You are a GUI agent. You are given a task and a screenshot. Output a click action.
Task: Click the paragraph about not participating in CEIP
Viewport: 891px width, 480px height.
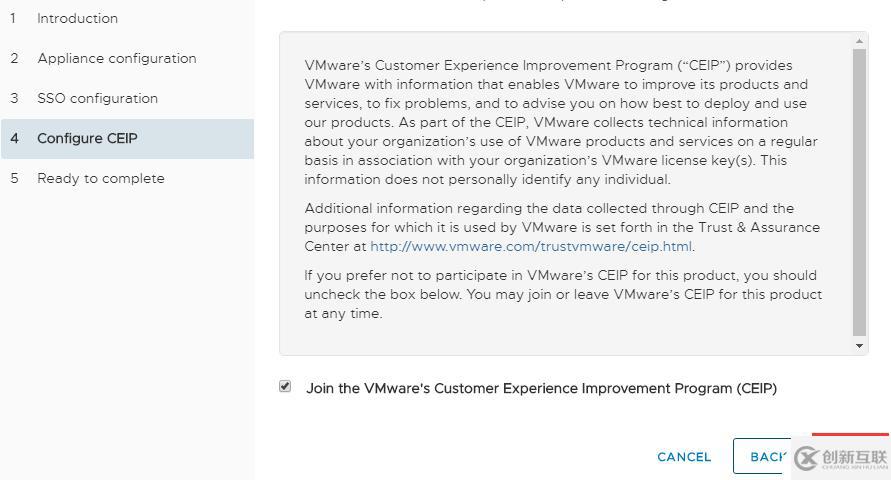point(563,294)
